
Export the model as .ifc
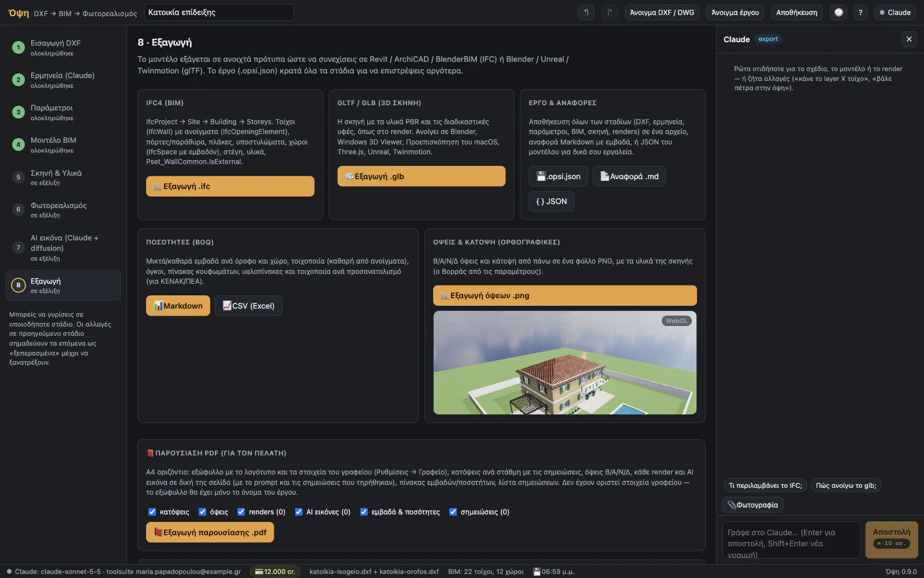[x=230, y=186]
